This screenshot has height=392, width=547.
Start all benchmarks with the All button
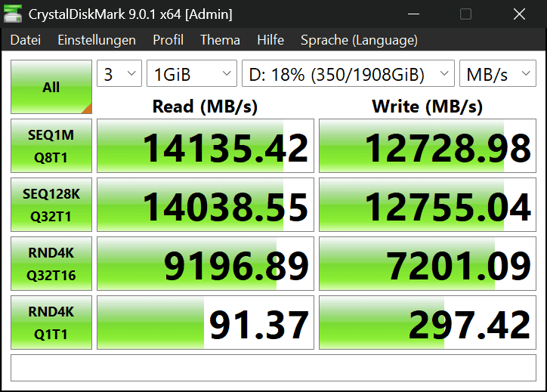click(x=51, y=87)
